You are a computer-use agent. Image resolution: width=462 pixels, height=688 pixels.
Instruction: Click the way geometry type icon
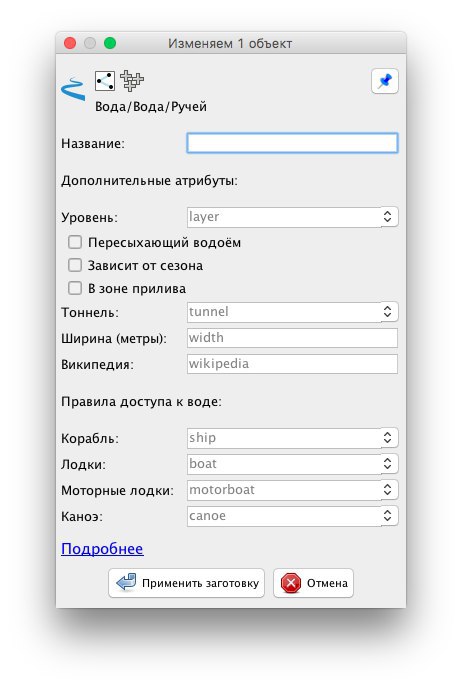coord(105,81)
